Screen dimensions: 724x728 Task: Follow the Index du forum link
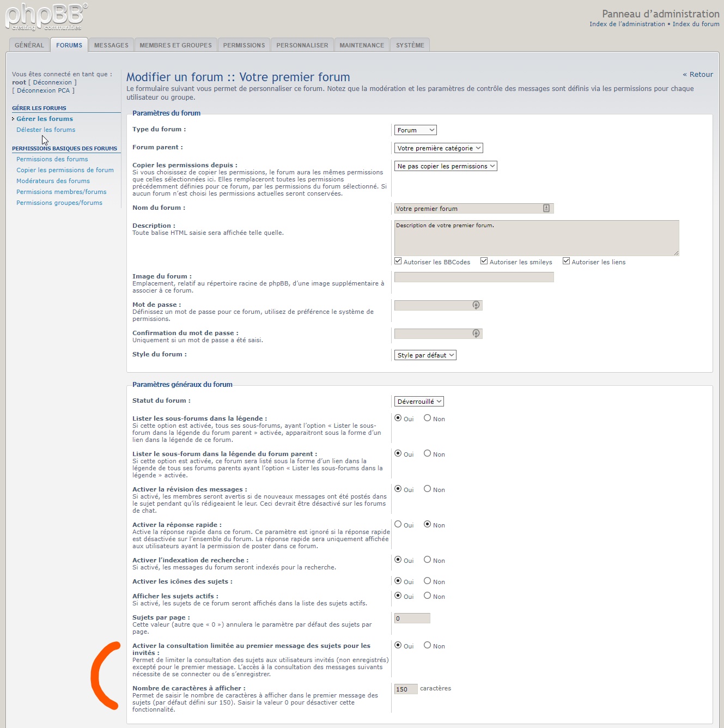tap(696, 24)
